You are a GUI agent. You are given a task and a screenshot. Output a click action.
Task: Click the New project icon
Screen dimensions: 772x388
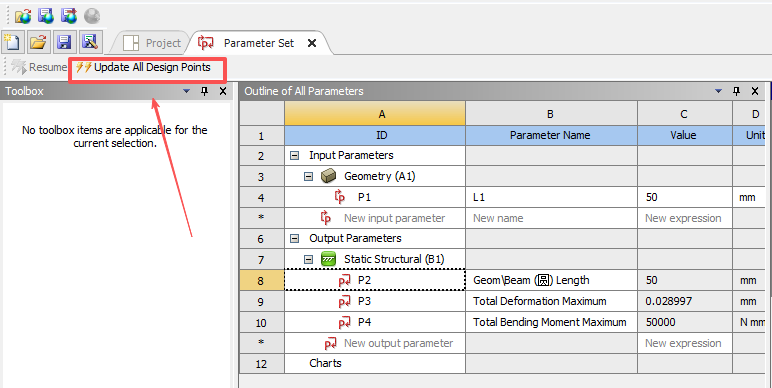pos(12,42)
